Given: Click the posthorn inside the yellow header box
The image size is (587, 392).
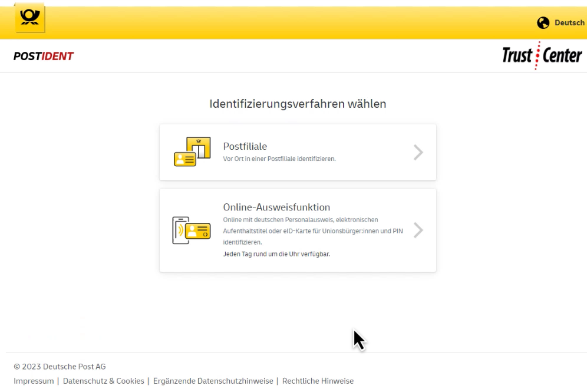Looking at the screenshot, I should pyautogui.click(x=29, y=18).
